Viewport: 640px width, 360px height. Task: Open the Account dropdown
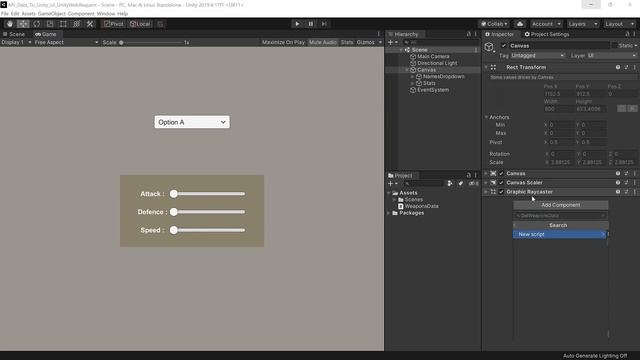click(x=546, y=24)
